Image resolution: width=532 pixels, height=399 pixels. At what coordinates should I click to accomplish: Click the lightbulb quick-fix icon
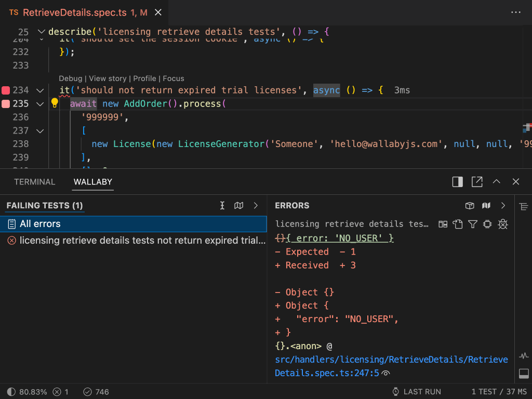pyautogui.click(x=55, y=103)
